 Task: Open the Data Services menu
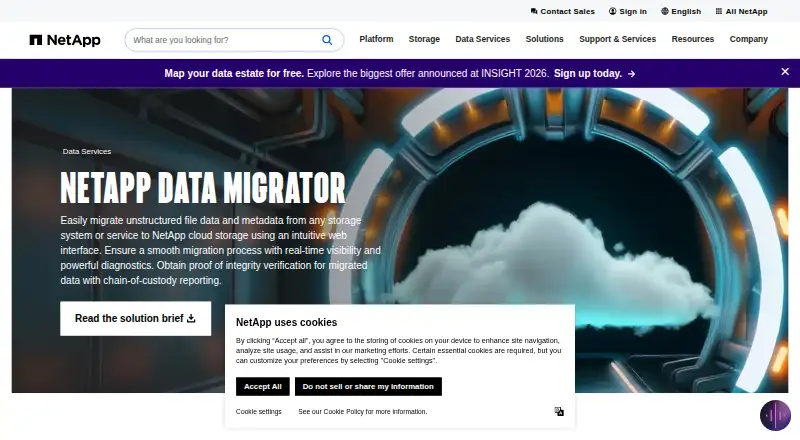coord(482,39)
